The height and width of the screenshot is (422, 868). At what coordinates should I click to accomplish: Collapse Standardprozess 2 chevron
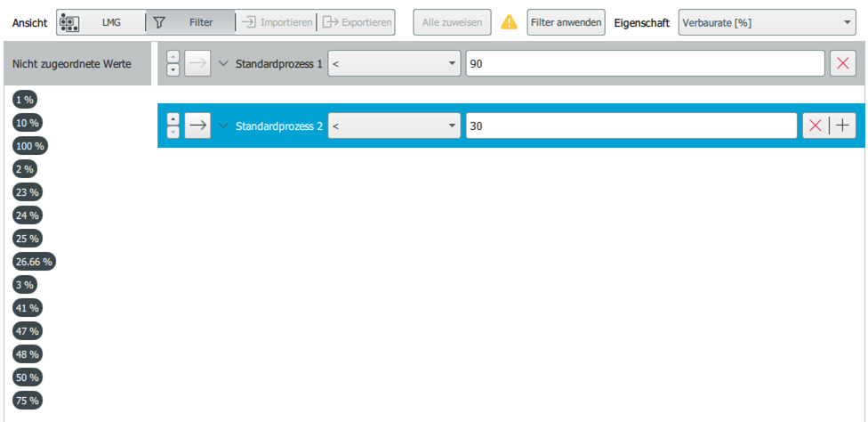point(223,126)
